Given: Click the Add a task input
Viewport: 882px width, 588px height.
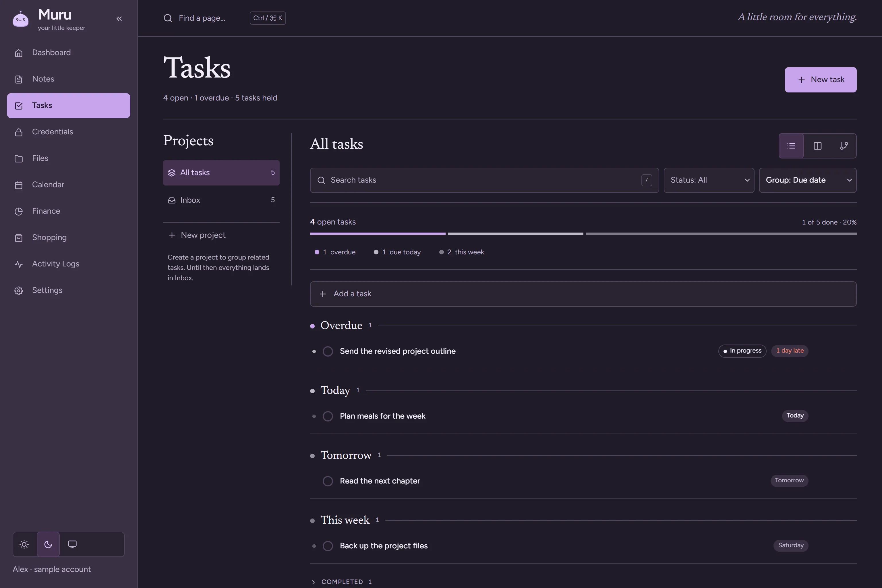Looking at the screenshot, I should coord(583,294).
